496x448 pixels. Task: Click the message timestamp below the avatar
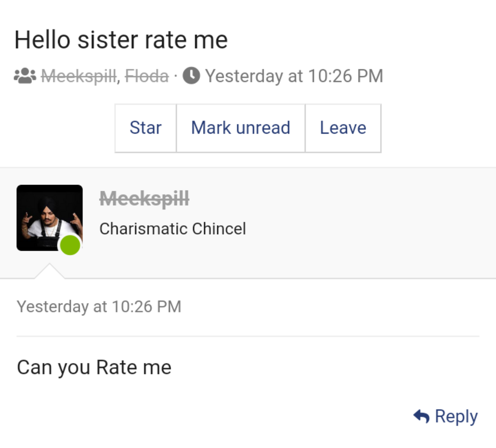point(99,307)
